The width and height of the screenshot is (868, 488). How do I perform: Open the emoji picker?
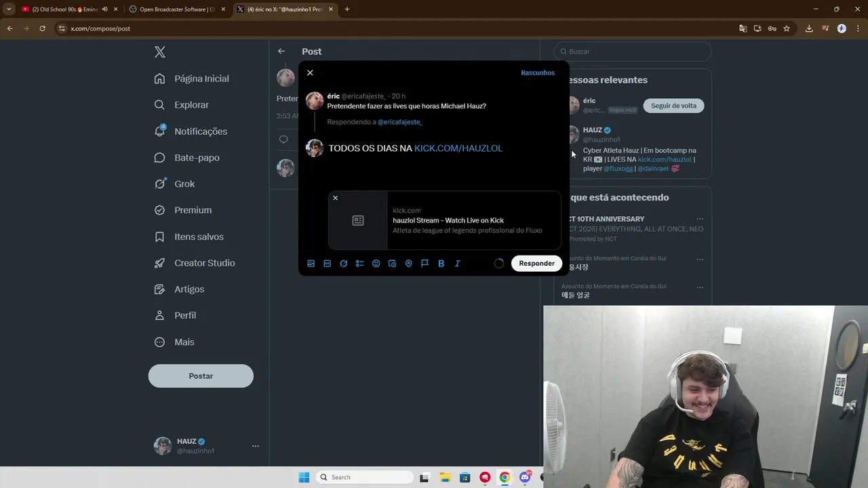tap(376, 264)
